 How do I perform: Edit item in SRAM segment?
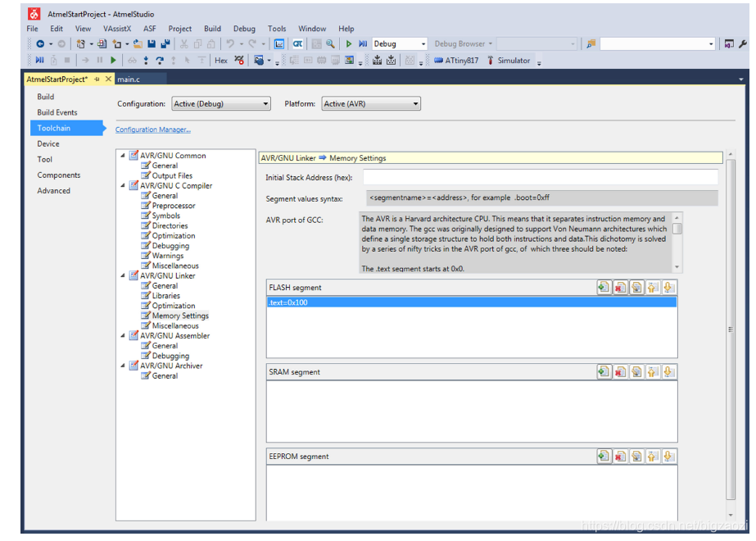(636, 371)
